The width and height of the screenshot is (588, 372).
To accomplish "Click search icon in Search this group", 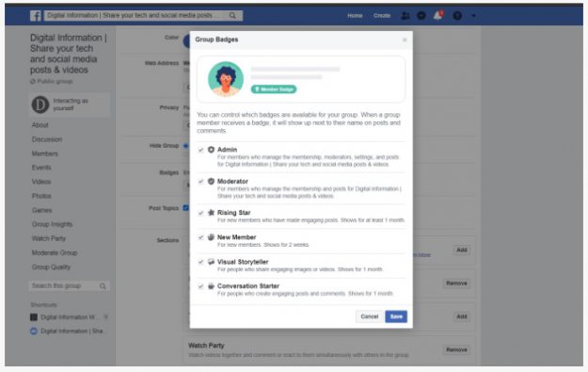I will pos(103,286).
